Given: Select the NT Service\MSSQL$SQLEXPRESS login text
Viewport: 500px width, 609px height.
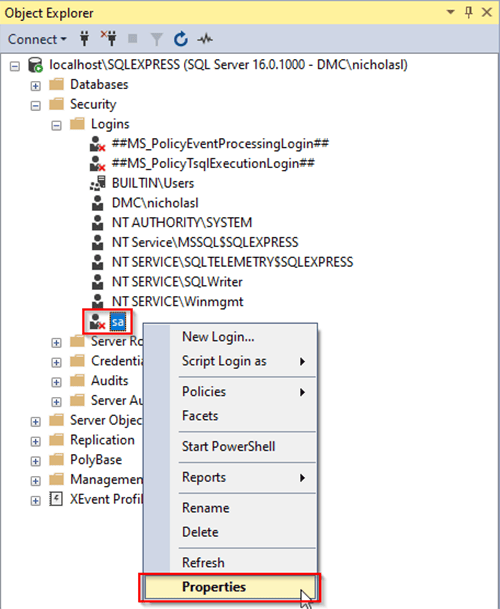Looking at the screenshot, I should pos(205,242).
